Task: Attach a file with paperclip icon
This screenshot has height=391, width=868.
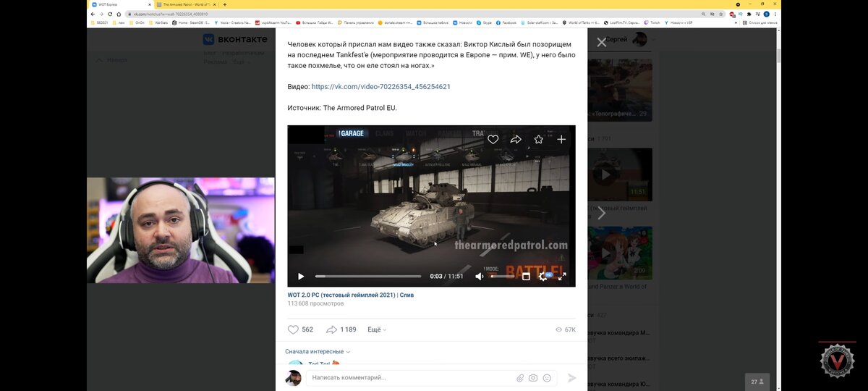Action: click(x=519, y=378)
